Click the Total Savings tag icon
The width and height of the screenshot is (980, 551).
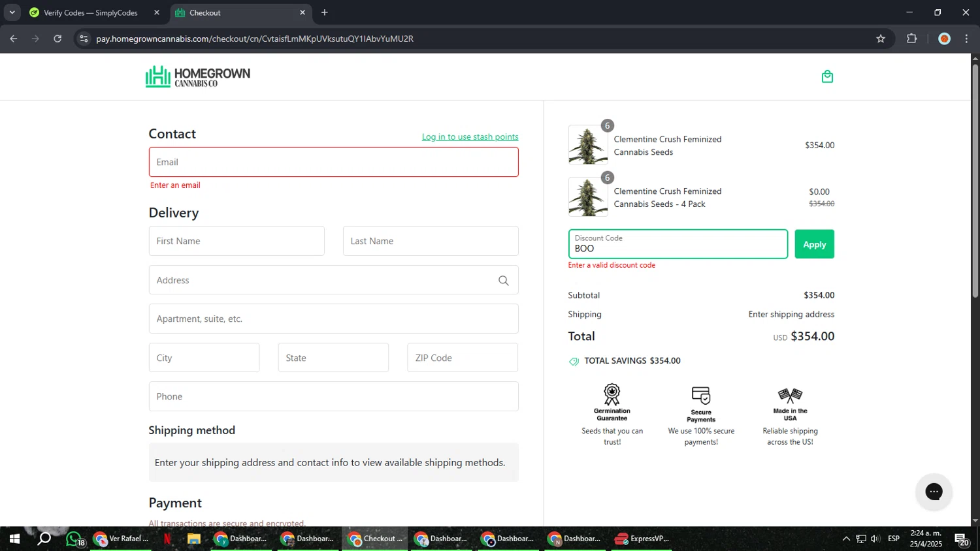574,361
